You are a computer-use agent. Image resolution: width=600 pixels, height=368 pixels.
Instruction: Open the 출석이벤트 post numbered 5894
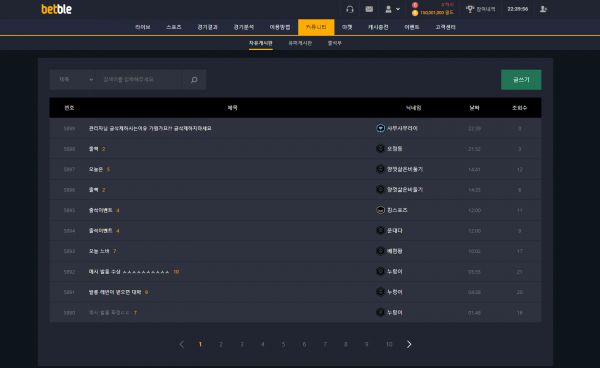101,231
